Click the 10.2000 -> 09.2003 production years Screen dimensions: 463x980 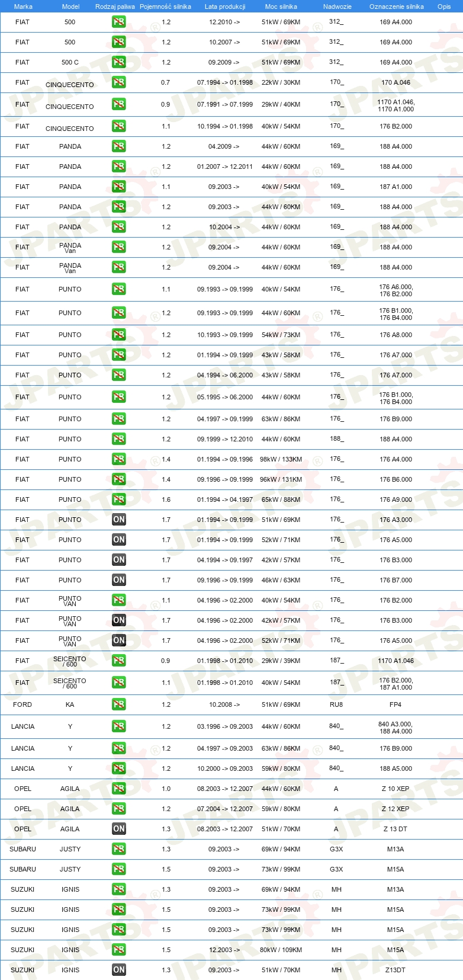pos(225,768)
